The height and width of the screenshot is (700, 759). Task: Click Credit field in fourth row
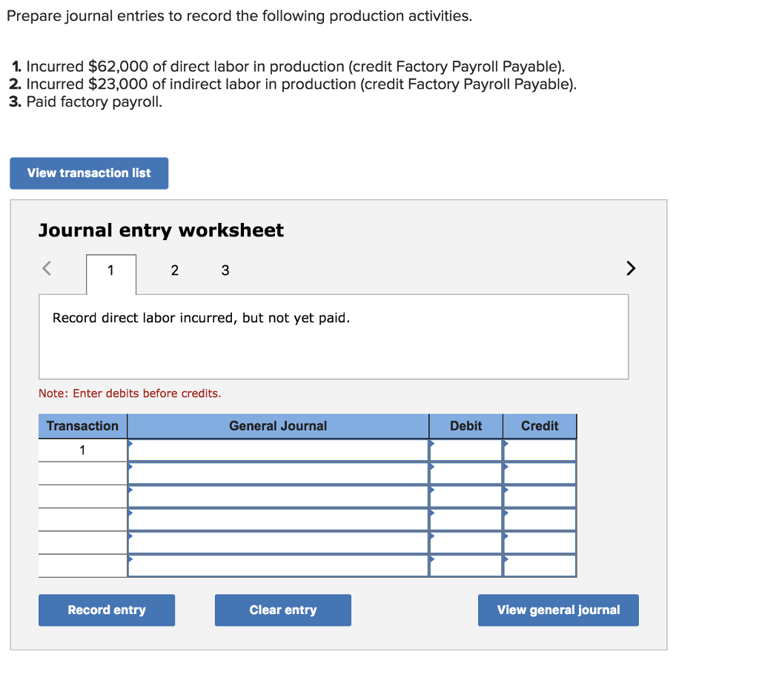(540, 519)
